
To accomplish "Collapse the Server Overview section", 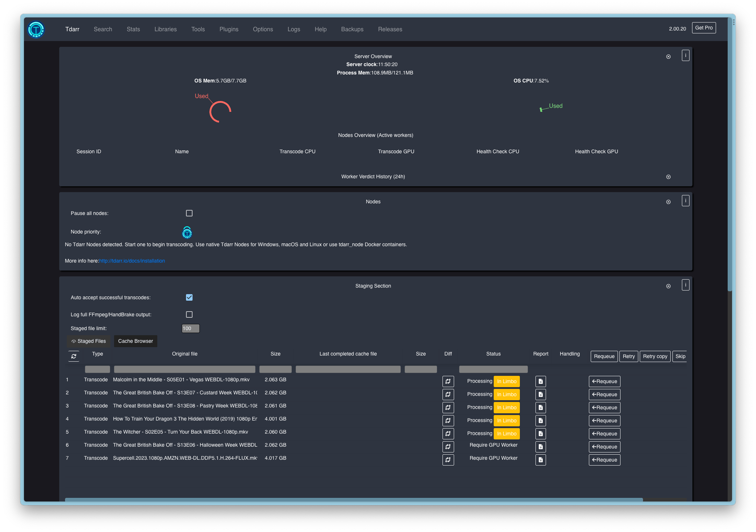I will pos(668,57).
